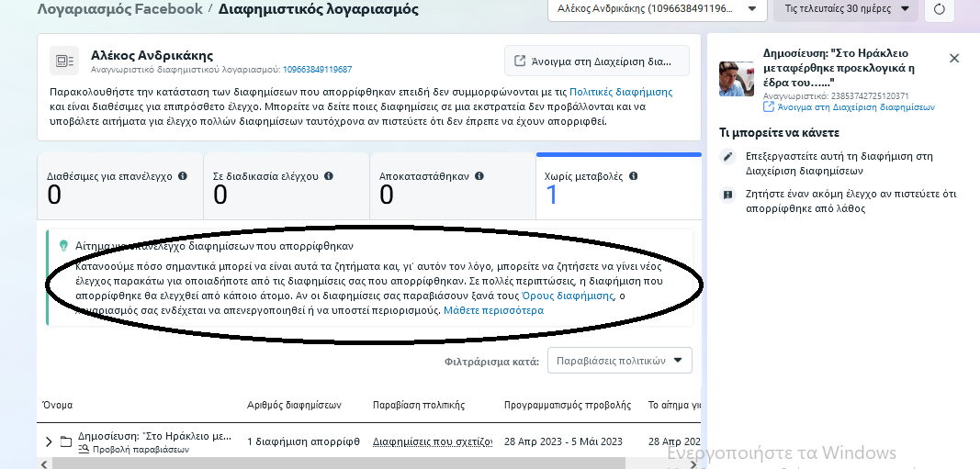Click the ad account icon beside Αλέκος Ανδρικάκης
Image resolution: width=980 pixels, height=469 pixels.
pos(64,61)
